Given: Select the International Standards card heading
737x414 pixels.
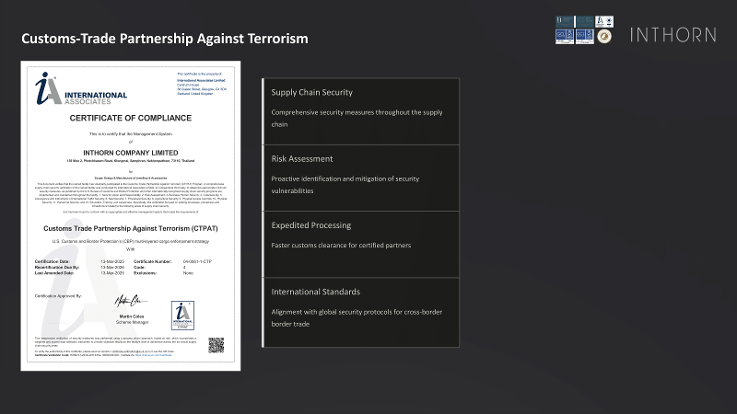Looking at the screenshot, I should point(315,292).
